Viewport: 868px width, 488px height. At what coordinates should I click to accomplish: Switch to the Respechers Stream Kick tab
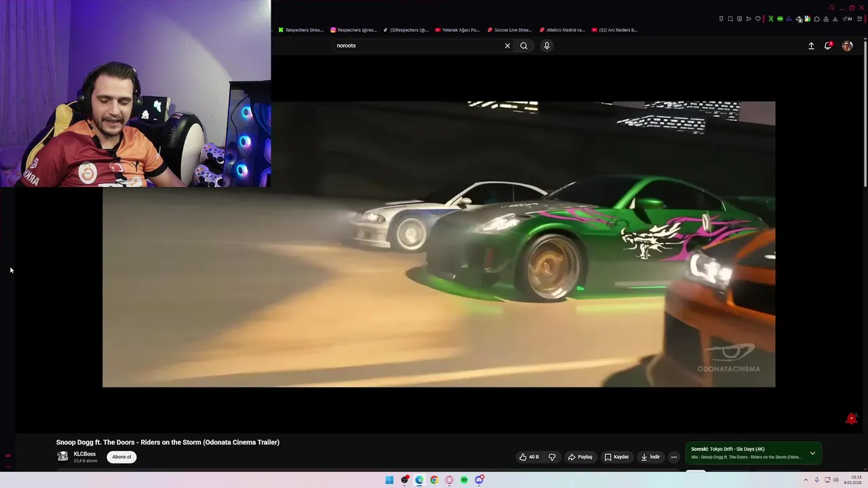(x=300, y=30)
